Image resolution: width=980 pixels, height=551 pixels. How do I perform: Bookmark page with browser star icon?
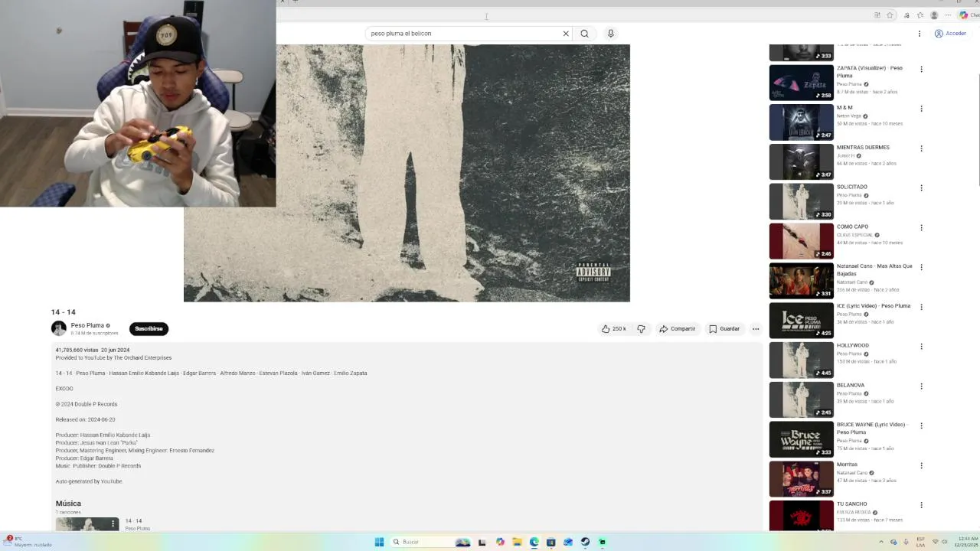(890, 15)
